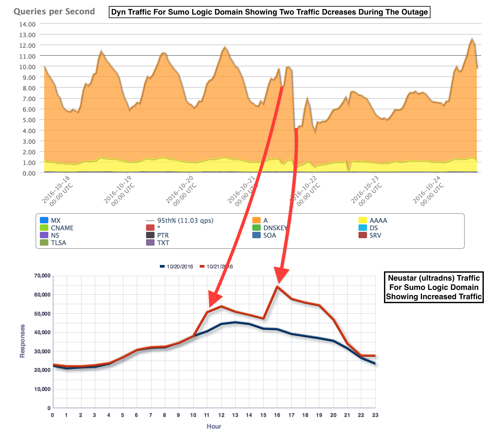Click the Hour x-axis title
504x435 pixels.
pos(214,426)
